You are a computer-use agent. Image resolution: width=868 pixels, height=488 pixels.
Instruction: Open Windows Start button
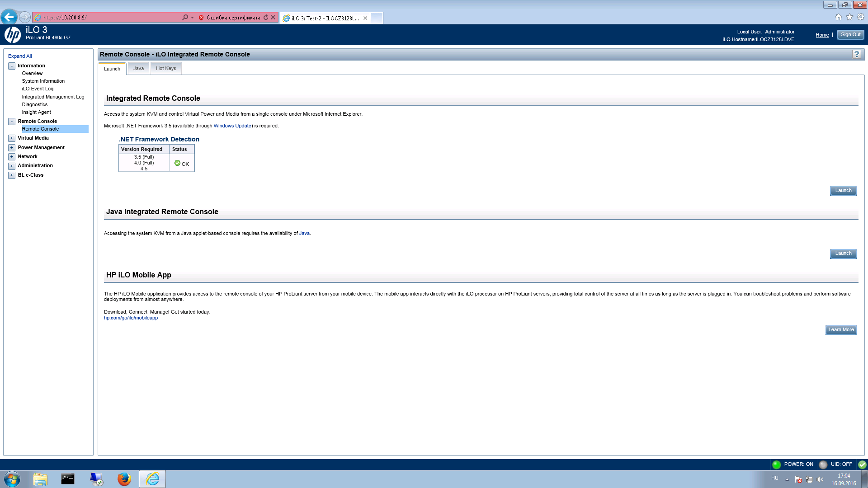pos(12,479)
